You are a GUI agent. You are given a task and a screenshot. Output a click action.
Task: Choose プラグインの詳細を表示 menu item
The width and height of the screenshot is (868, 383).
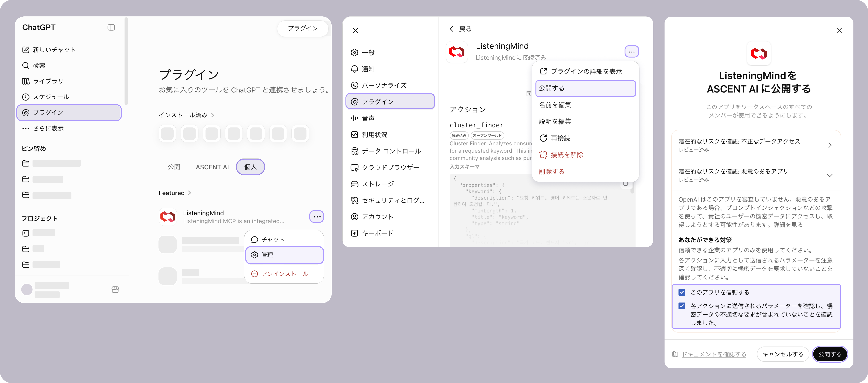(x=585, y=71)
